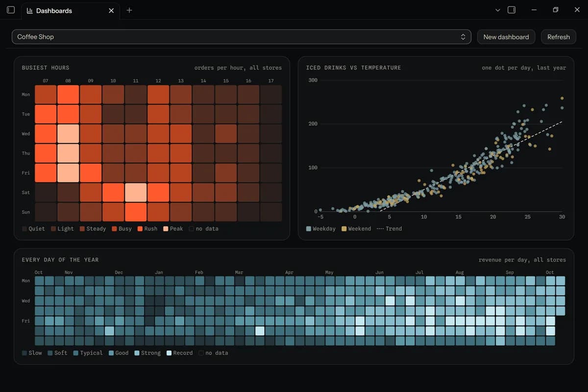Click the Jan month label

(159, 272)
